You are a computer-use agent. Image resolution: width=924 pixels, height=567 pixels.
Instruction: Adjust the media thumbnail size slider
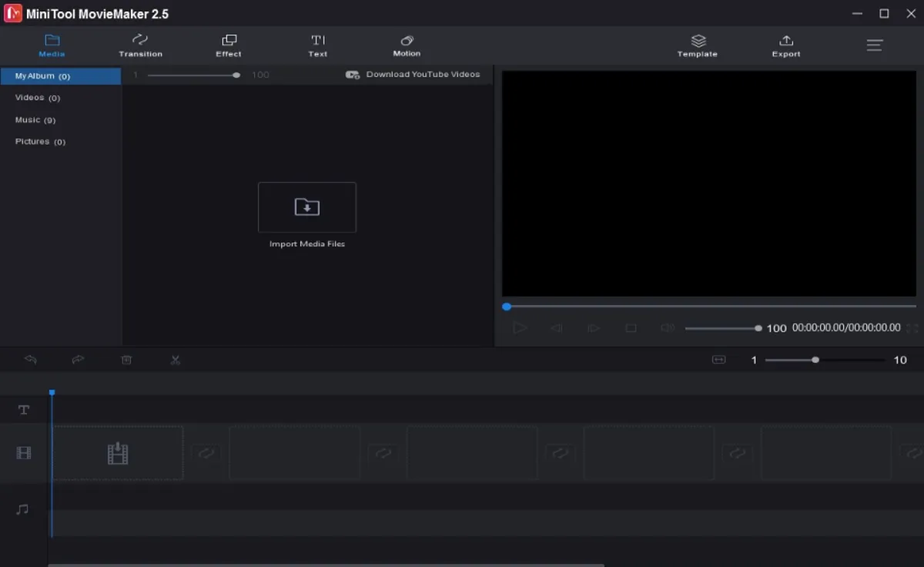193,75
